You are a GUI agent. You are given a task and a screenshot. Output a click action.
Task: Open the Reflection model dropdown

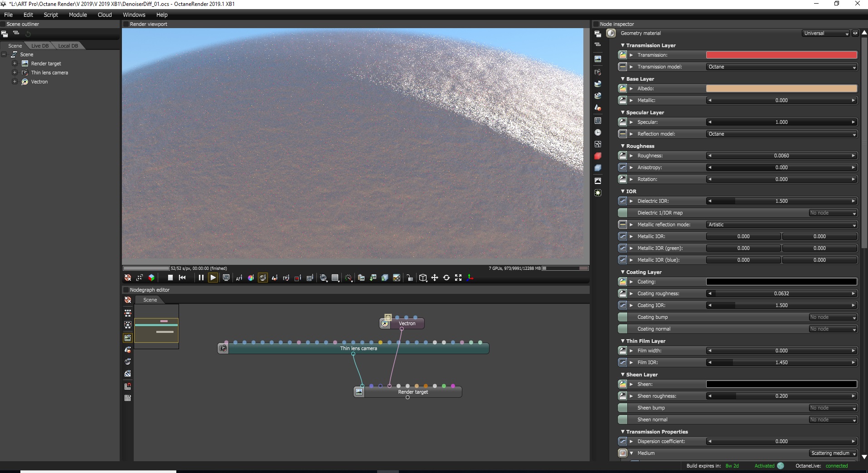pos(781,134)
